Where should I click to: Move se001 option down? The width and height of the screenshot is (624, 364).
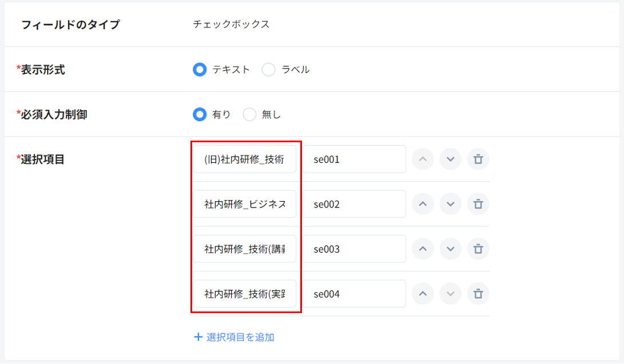pos(450,159)
